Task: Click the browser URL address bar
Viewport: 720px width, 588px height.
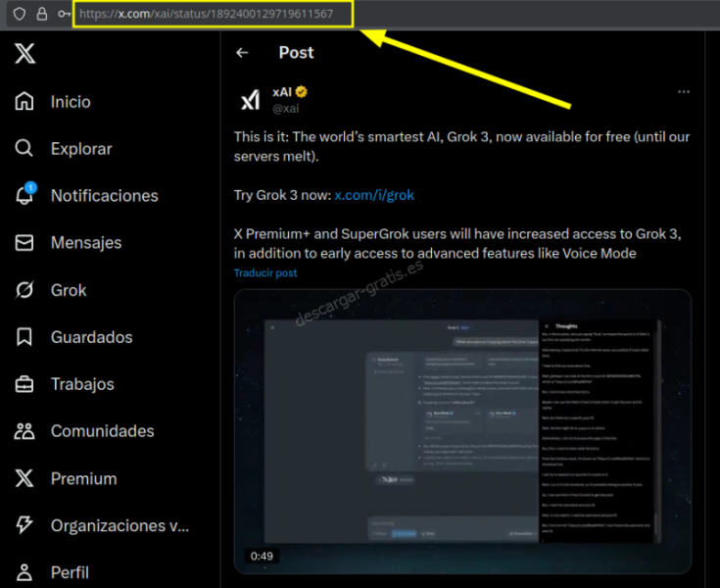Action: click(216, 15)
